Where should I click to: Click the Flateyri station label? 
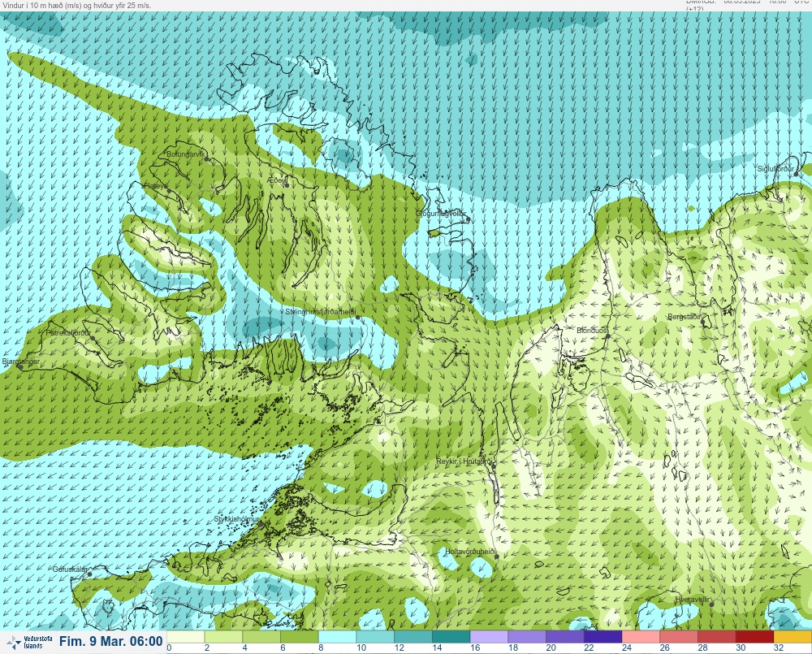155,185
